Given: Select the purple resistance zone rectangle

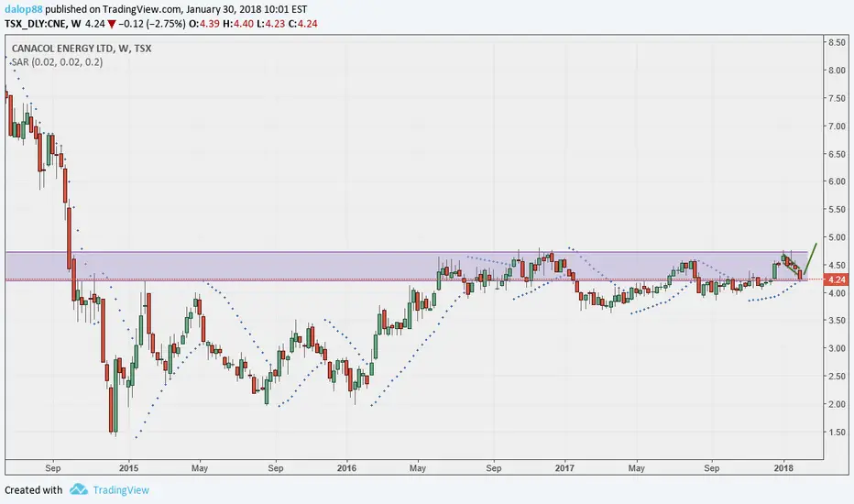Looking at the screenshot, I should pyautogui.click(x=406, y=266).
